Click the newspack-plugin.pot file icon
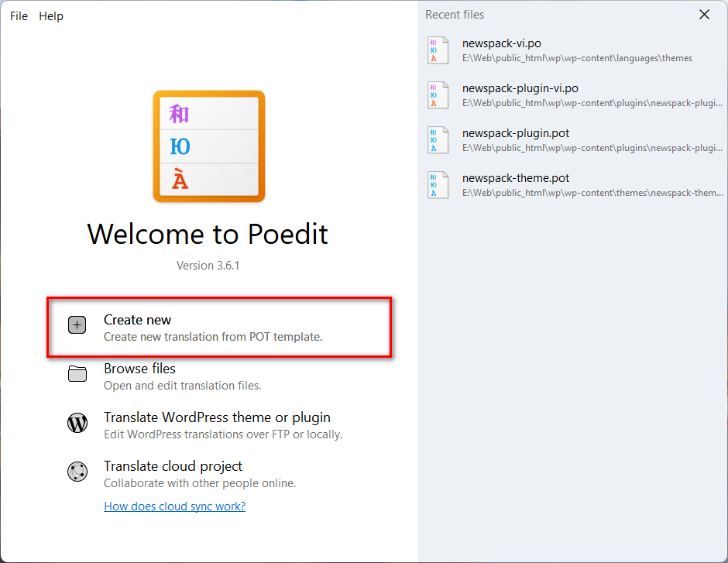This screenshot has width=728, height=563. tap(438, 140)
